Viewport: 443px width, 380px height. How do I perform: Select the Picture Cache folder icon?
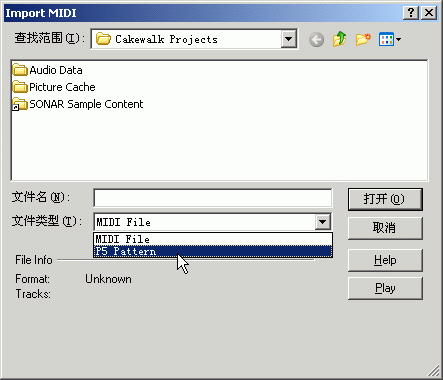click(20, 87)
